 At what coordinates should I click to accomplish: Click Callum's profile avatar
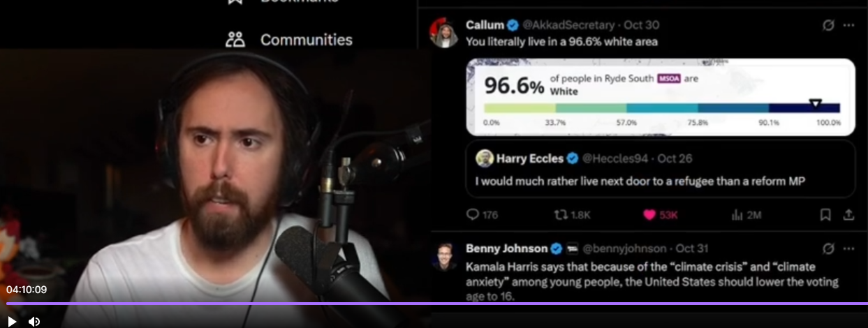[444, 33]
